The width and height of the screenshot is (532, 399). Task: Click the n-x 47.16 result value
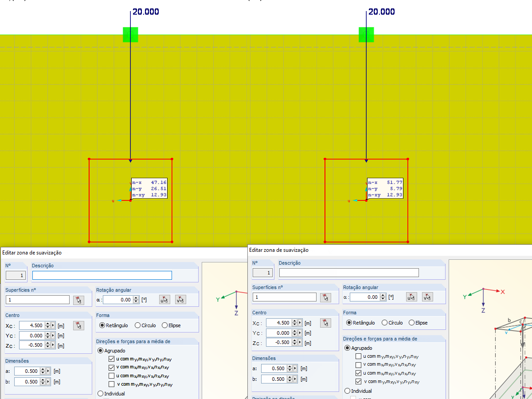159,182
